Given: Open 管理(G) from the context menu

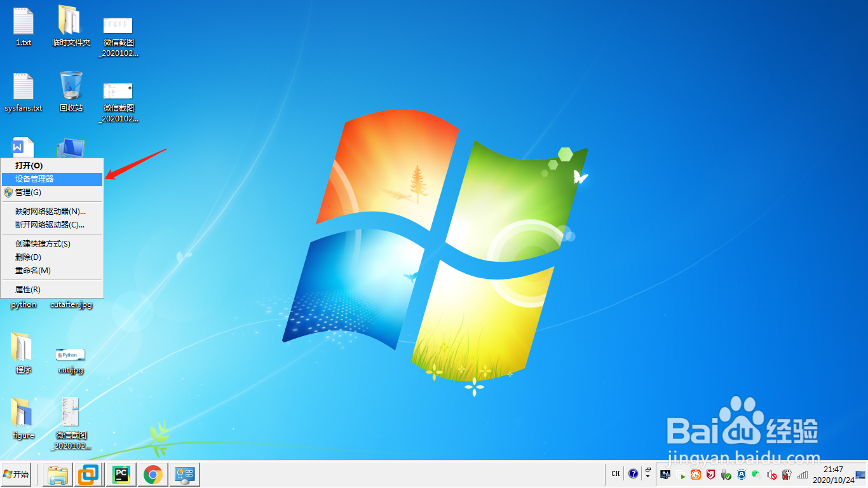Looking at the screenshot, I should [52, 193].
